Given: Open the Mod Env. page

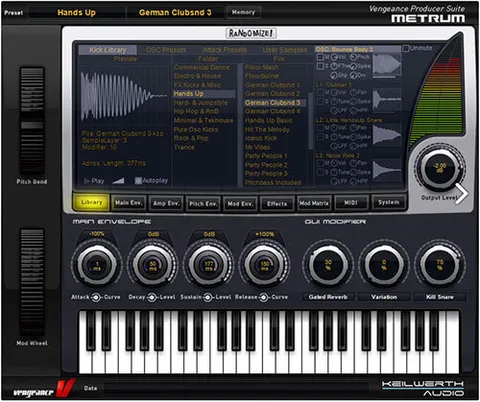Looking at the screenshot, I should coord(240,203).
